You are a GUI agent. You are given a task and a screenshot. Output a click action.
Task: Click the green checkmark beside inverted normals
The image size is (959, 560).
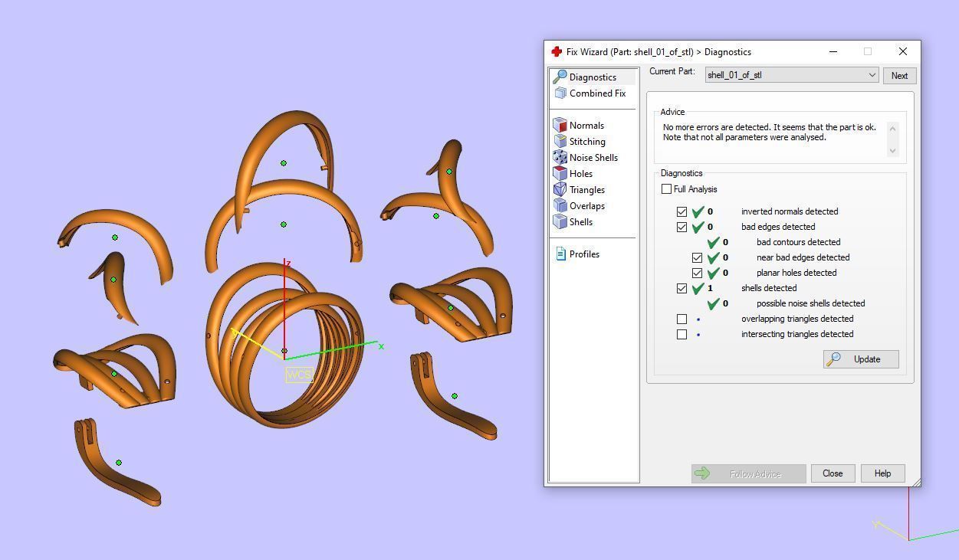click(x=698, y=211)
